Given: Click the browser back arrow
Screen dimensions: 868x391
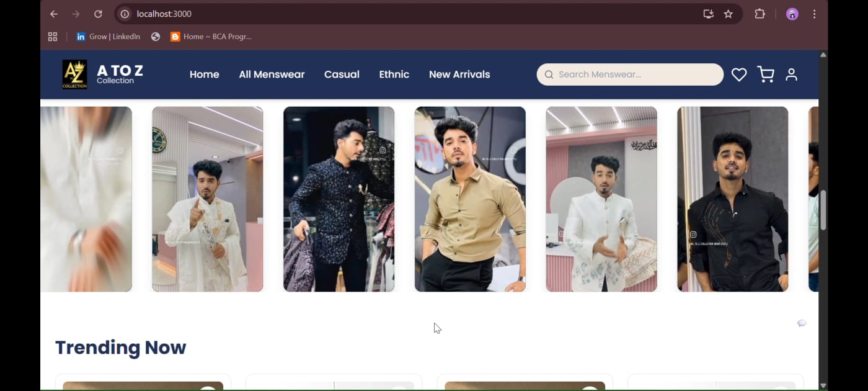Looking at the screenshot, I should (x=54, y=14).
